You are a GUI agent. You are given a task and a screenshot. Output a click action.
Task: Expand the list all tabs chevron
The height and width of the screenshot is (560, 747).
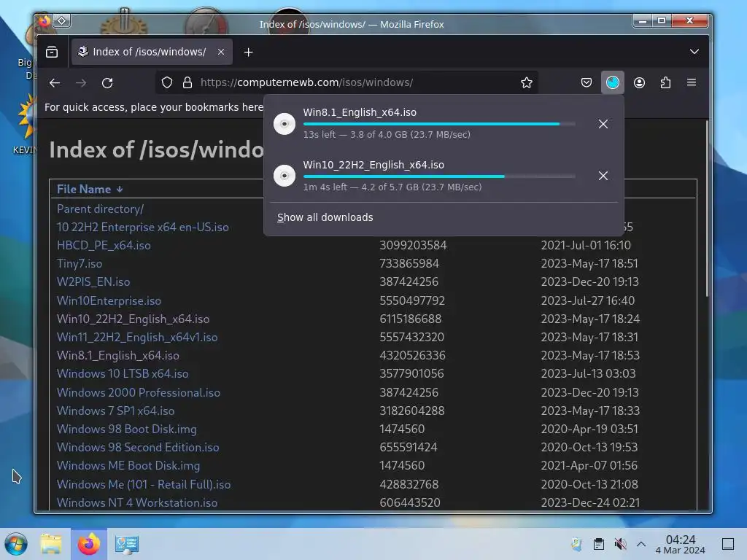(694, 52)
